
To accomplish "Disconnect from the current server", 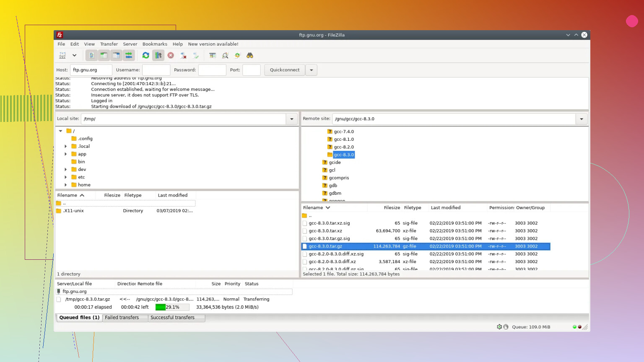I will pyautogui.click(x=183, y=55).
